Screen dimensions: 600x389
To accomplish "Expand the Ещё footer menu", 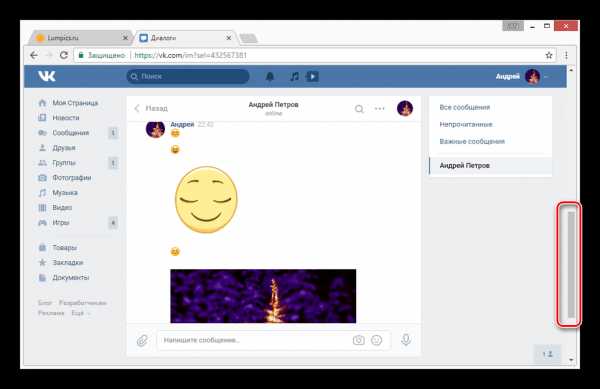I will (x=80, y=313).
